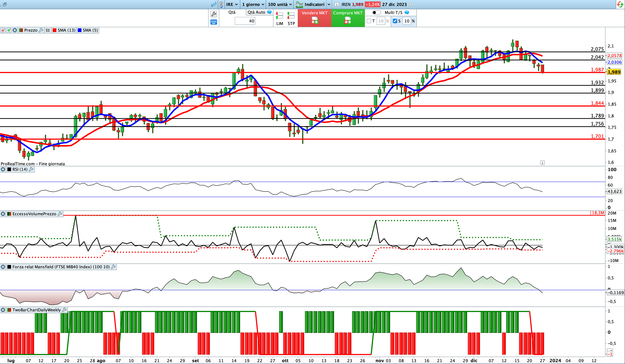Screen dimensions: 625x364
Task: Click the 2,075 horizontal level label
Action: [x=597, y=49]
